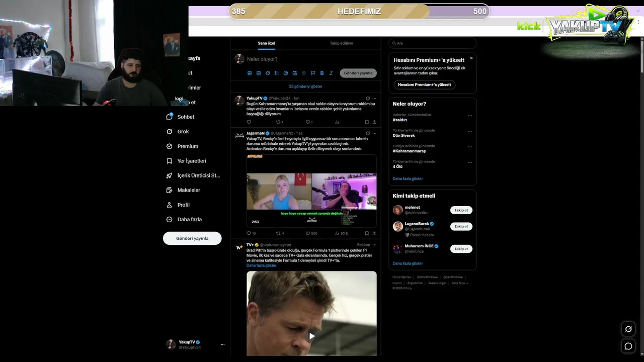The height and width of the screenshot is (362, 644).
Task: Bookmark YakupTV's Kahramanmaraş post
Action: click(367, 122)
